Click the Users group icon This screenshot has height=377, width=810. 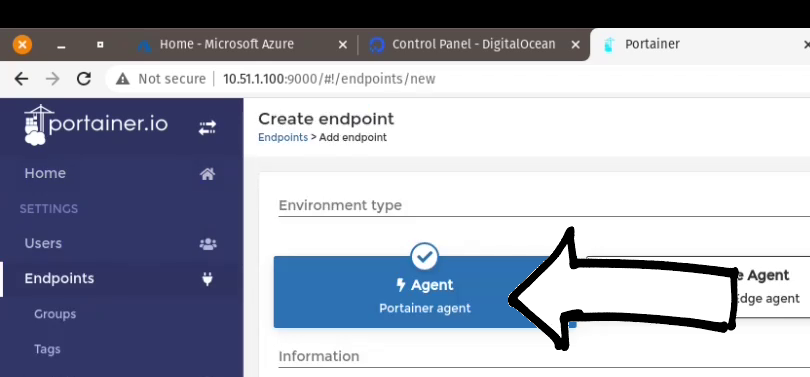point(208,244)
